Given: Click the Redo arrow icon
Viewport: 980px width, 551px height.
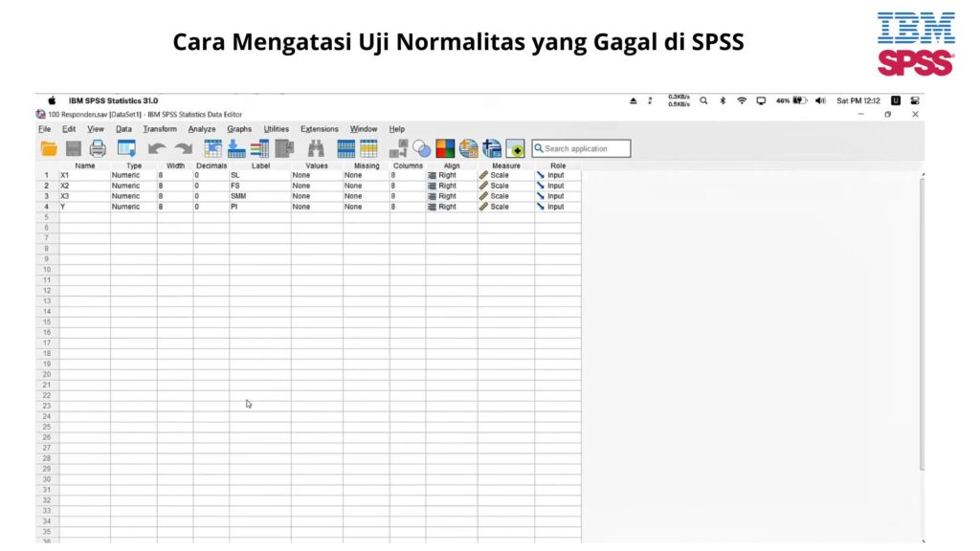Looking at the screenshot, I should [x=183, y=148].
